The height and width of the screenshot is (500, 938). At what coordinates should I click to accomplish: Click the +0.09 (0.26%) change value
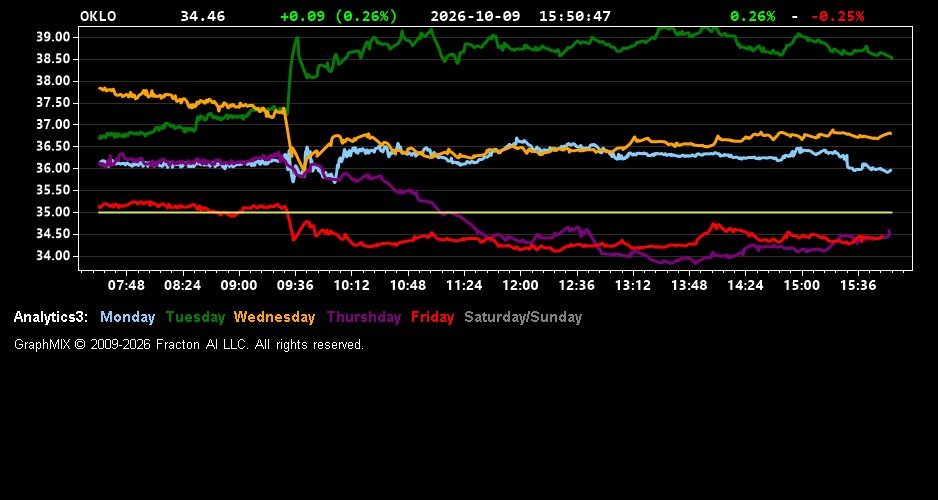339,16
